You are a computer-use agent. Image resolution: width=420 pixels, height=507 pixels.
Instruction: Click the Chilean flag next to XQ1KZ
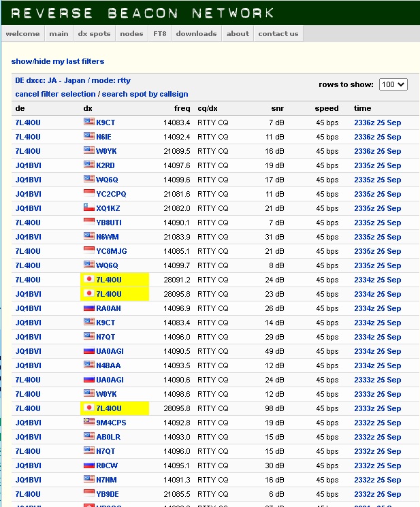click(89, 208)
